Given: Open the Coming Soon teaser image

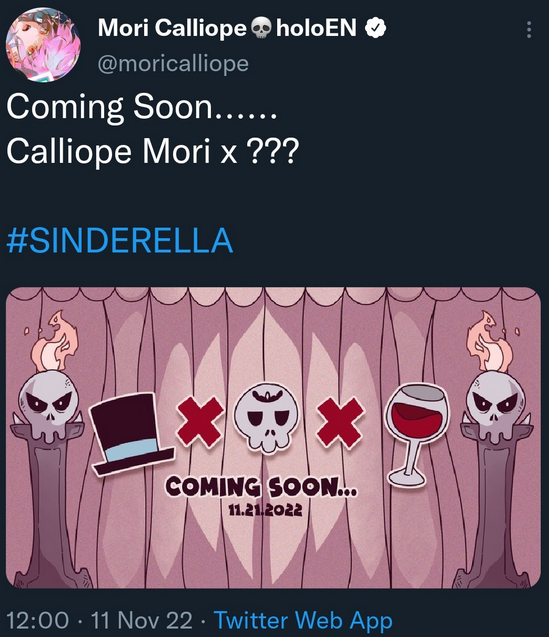Looking at the screenshot, I should tap(273, 438).
